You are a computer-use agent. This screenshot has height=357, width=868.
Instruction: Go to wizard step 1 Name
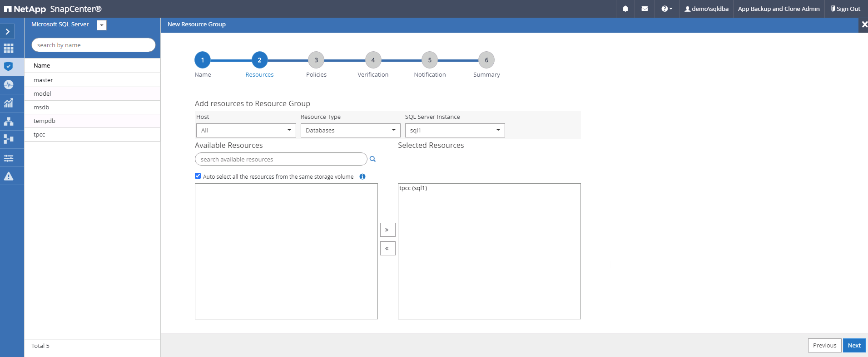203,60
